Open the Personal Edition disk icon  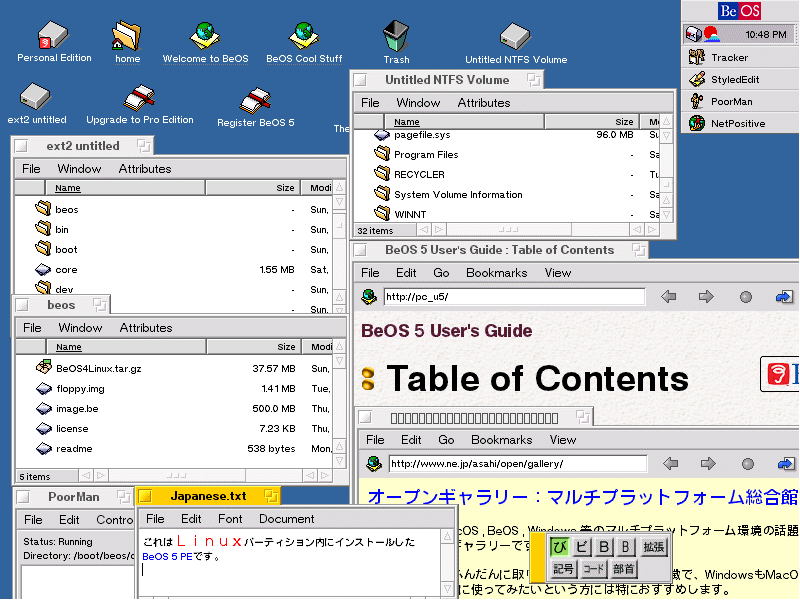point(53,35)
